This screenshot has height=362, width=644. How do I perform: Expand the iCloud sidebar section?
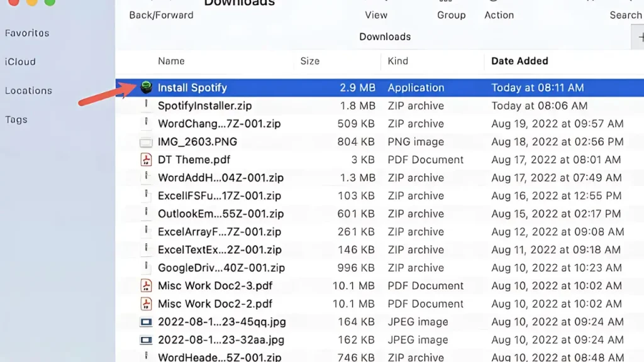click(20, 62)
